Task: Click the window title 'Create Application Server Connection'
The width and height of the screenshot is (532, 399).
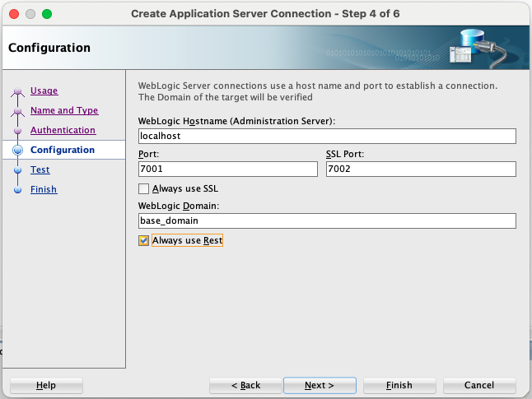Action: pos(265,13)
